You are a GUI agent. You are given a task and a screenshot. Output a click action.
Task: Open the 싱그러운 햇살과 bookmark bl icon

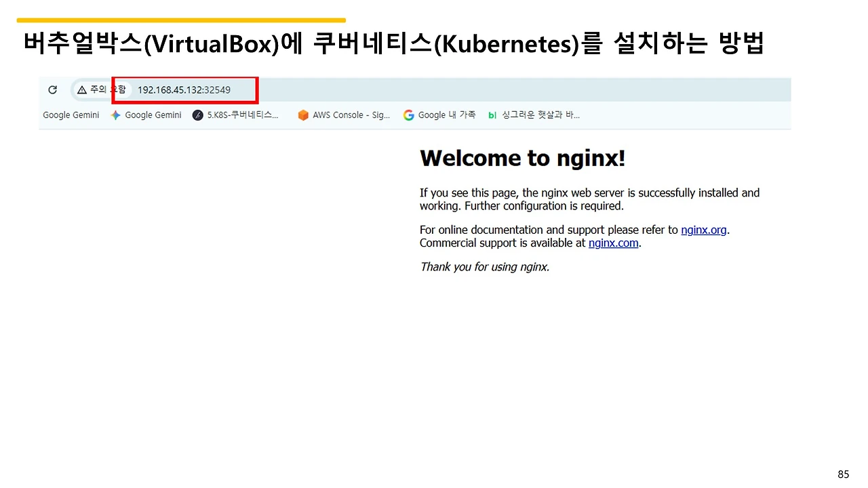(x=492, y=115)
